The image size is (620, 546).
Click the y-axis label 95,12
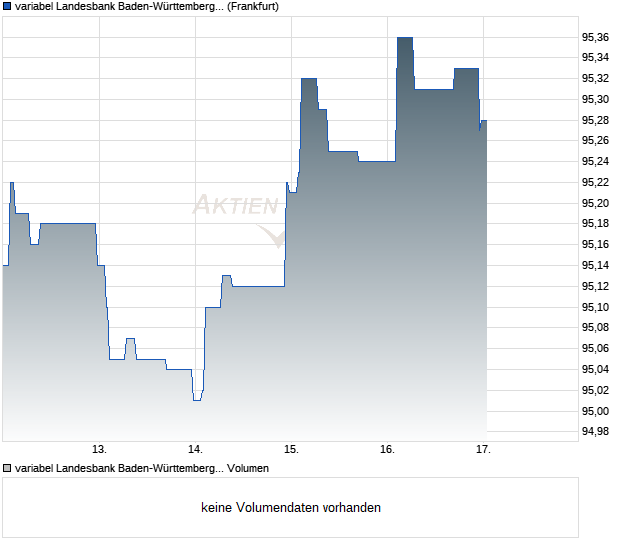pyautogui.click(x=595, y=286)
